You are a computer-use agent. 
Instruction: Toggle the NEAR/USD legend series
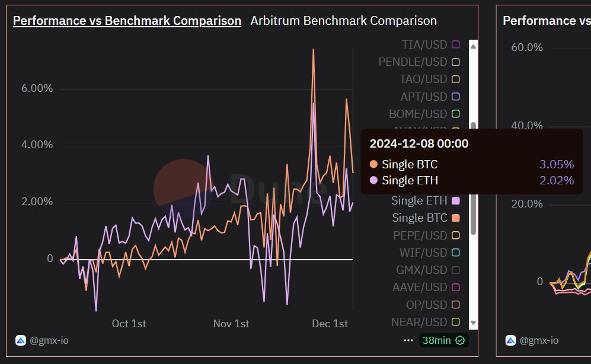pyautogui.click(x=426, y=322)
